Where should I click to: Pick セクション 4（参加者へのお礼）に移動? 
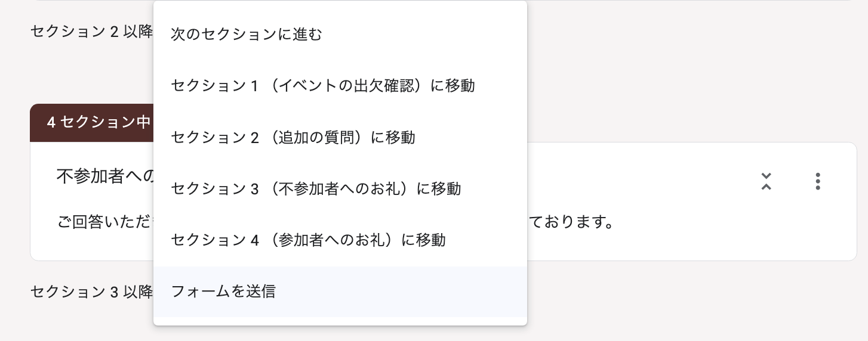(307, 240)
